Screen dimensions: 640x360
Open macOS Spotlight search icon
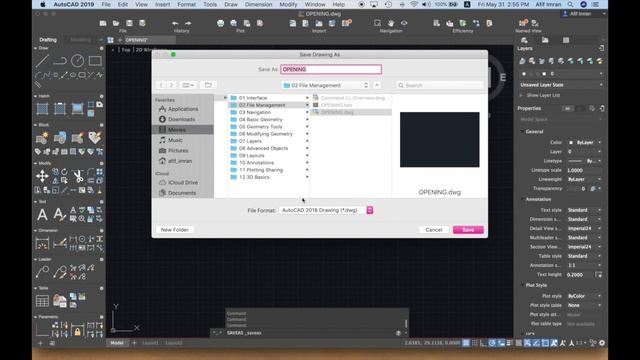(571, 4)
